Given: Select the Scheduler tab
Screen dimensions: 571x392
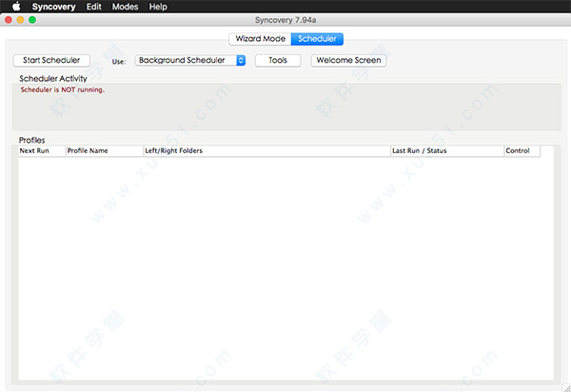Looking at the screenshot, I should click(317, 39).
